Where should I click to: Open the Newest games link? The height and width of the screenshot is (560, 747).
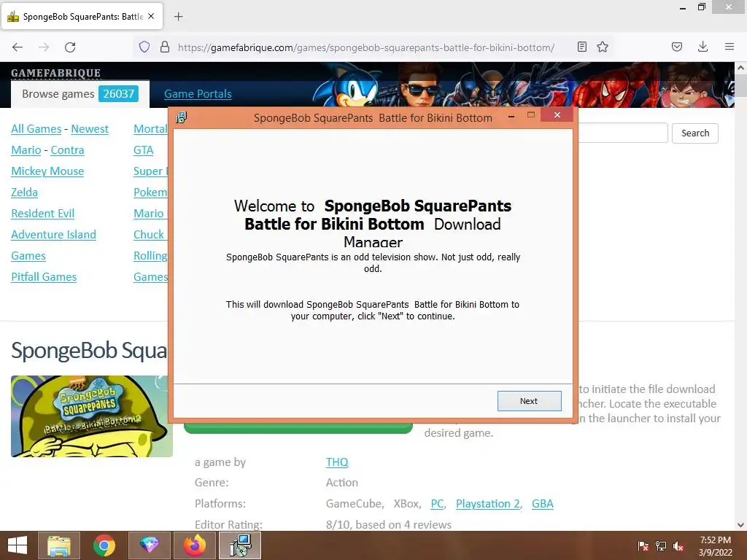90,129
